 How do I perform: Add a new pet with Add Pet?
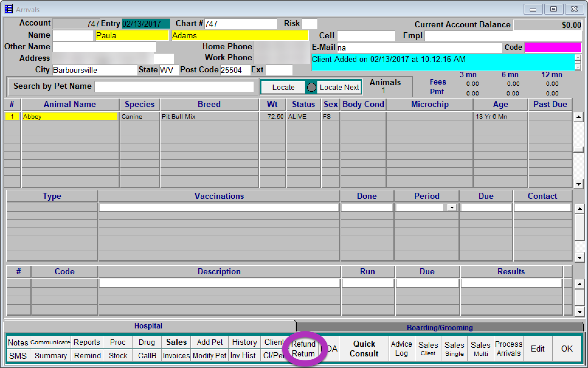pos(209,342)
